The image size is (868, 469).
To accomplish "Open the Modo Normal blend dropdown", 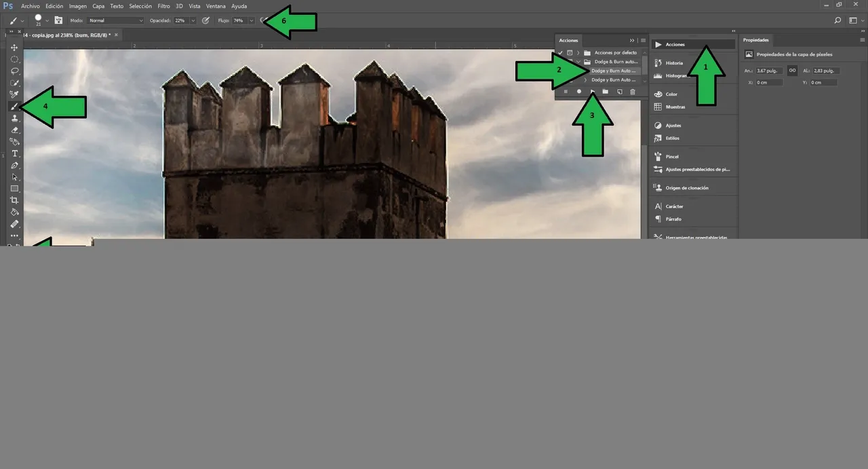I will (x=115, y=20).
